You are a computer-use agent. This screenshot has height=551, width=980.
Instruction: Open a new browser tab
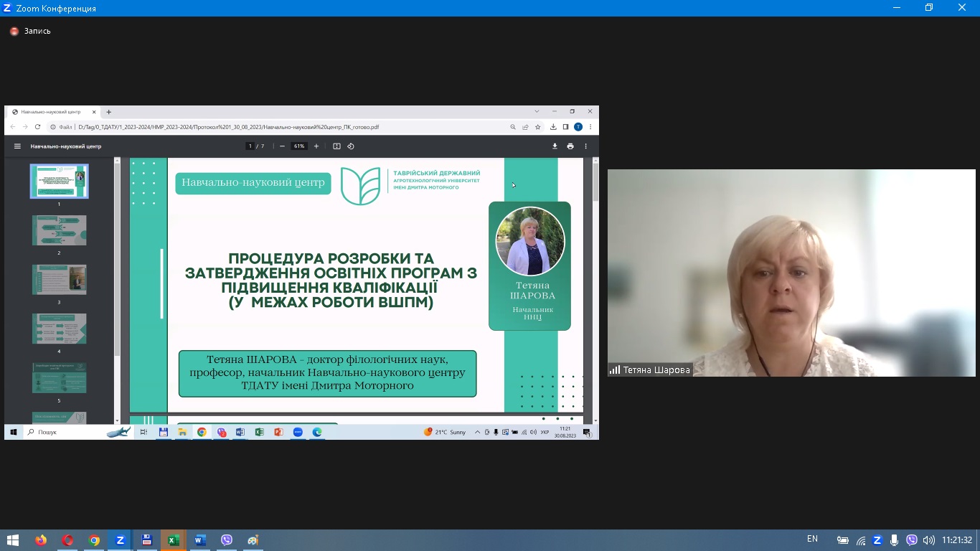109,112
